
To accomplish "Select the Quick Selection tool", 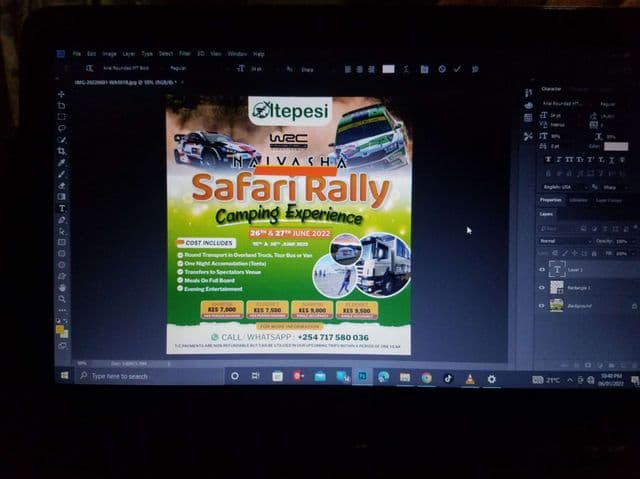I will (61, 140).
